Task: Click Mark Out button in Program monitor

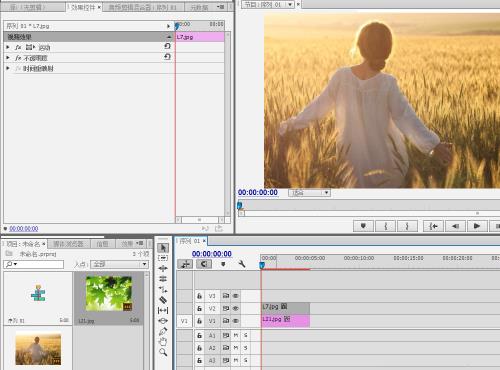Action: [407, 226]
